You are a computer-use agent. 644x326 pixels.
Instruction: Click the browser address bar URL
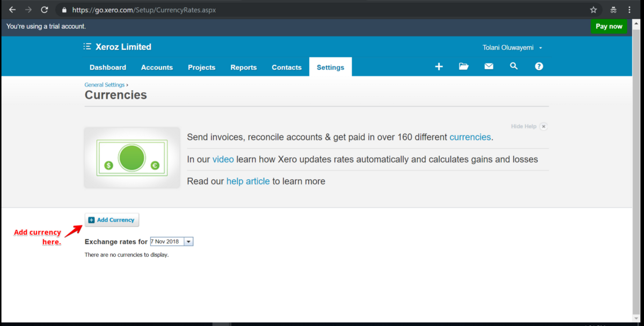click(144, 10)
